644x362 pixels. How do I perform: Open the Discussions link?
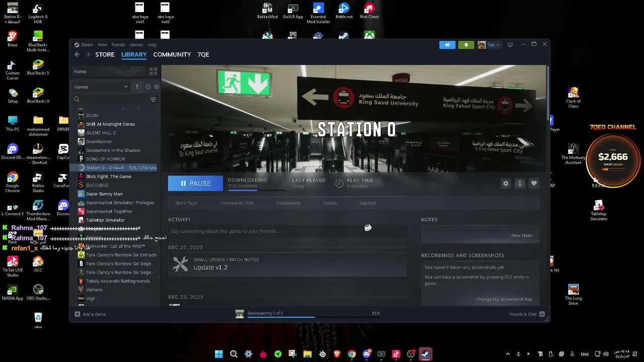288,203
